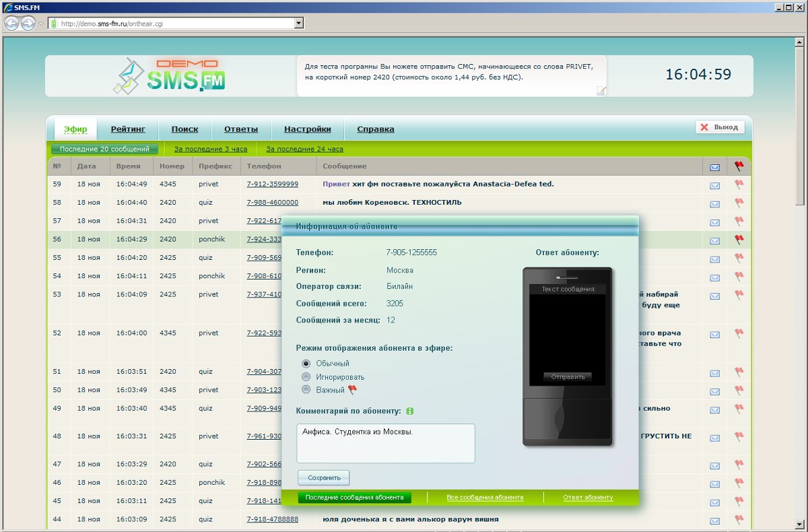
Task: Click message text мы любим Кореновск
Action: tap(392, 202)
